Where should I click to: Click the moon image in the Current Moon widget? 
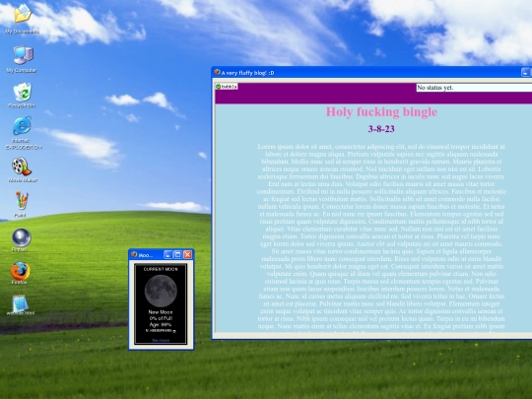point(161,291)
